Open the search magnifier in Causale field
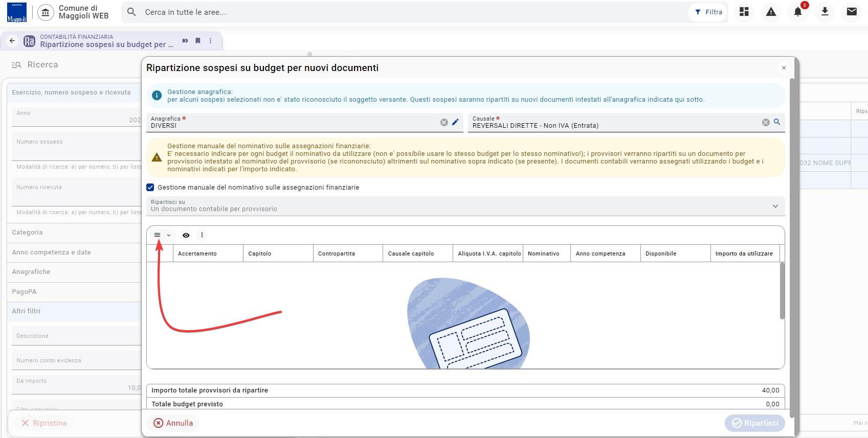 (777, 122)
